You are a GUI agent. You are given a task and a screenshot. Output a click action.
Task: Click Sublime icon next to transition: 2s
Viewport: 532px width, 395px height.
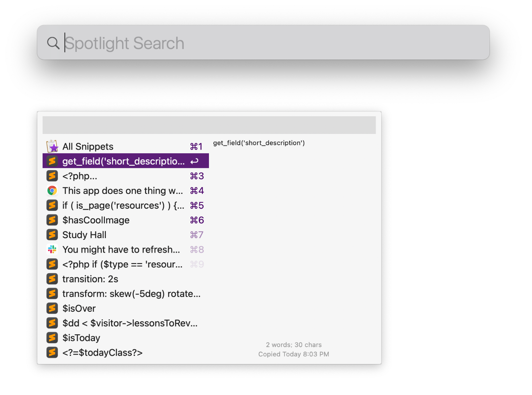coord(52,279)
